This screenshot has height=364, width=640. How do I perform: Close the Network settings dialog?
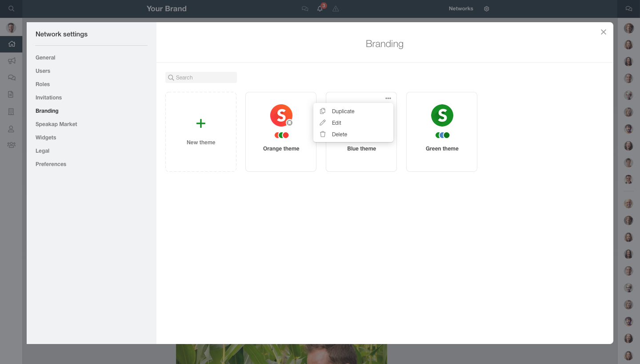(x=604, y=32)
